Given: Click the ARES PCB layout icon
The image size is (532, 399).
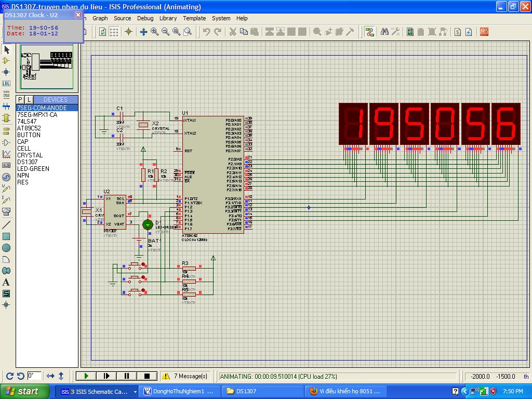Looking at the screenshot, I should pos(484,32).
